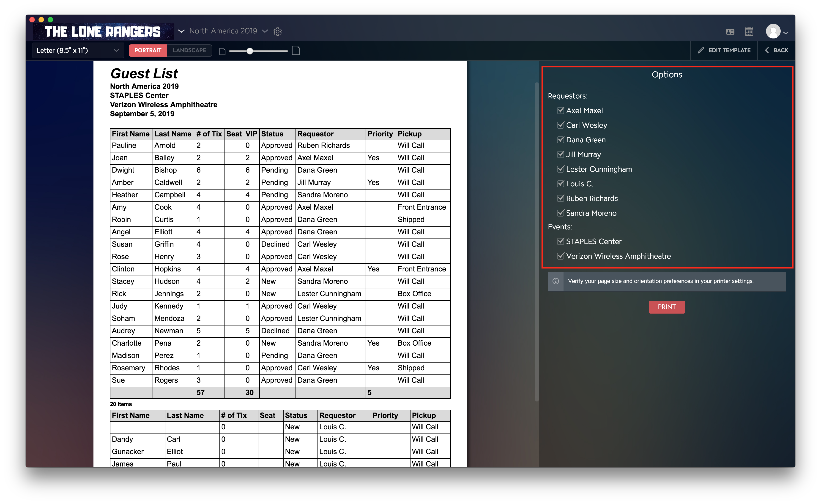Expand the band selector chevron beside logo
Screen dimensions: 821x504
181,31
